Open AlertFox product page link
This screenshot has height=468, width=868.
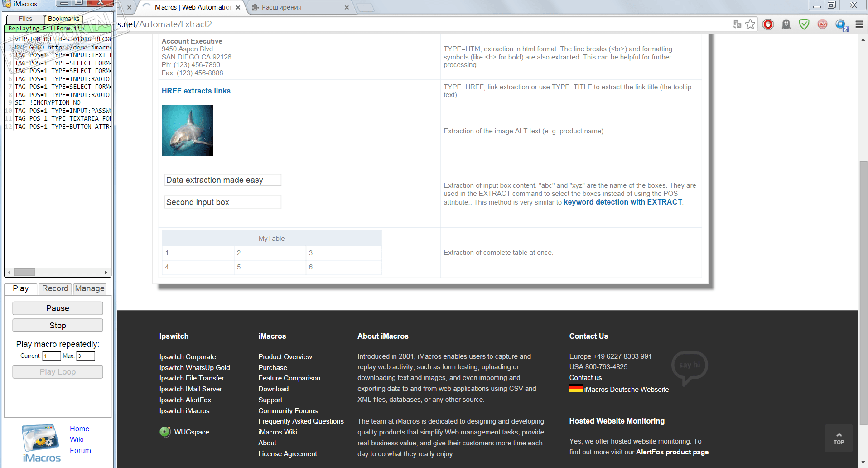pyautogui.click(x=672, y=452)
